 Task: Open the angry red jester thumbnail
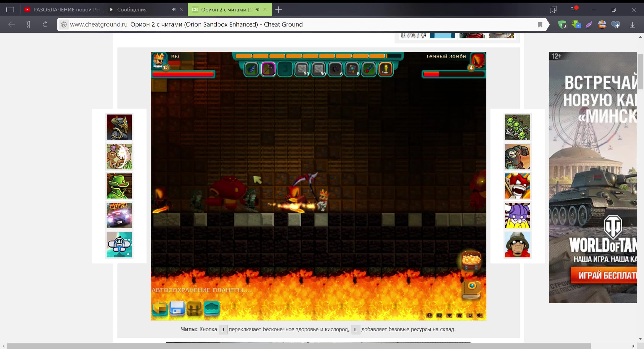click(x=517, y=186)
